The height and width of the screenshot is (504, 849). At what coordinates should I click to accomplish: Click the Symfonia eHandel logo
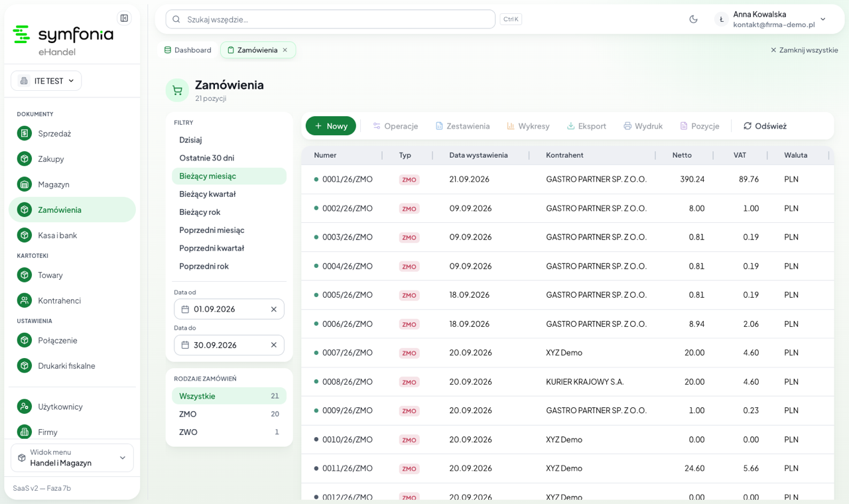63,40
